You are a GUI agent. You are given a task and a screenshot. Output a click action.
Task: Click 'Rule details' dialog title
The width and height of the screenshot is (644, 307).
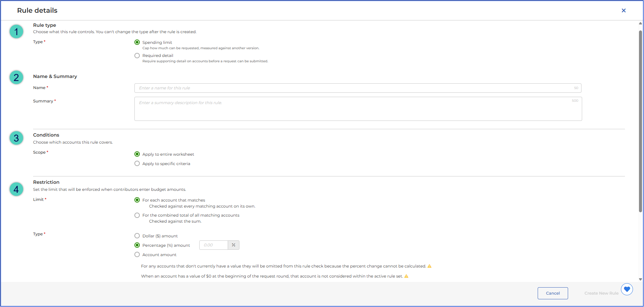(x=37, y=10)
